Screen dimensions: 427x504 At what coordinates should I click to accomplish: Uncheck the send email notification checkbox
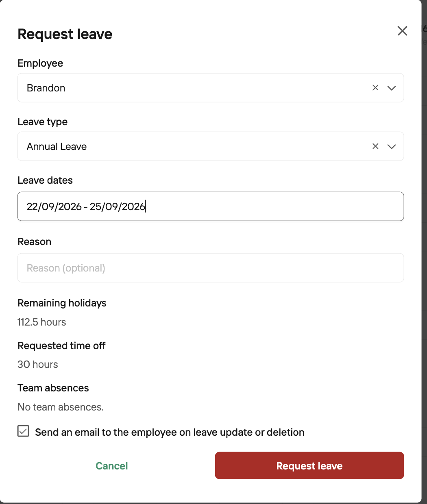pyautogui.click(x=23, y=431)
